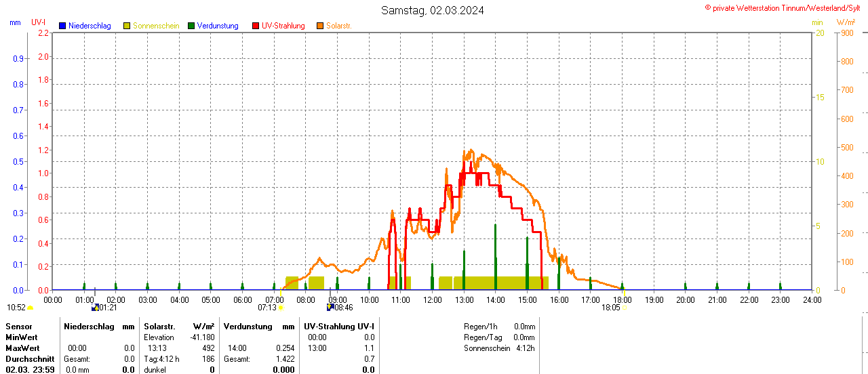Image resolution: width=868 pixels, height=374 pixels.
Task: Click the sunset marker beside 18:05
Action: click(624, 308)
